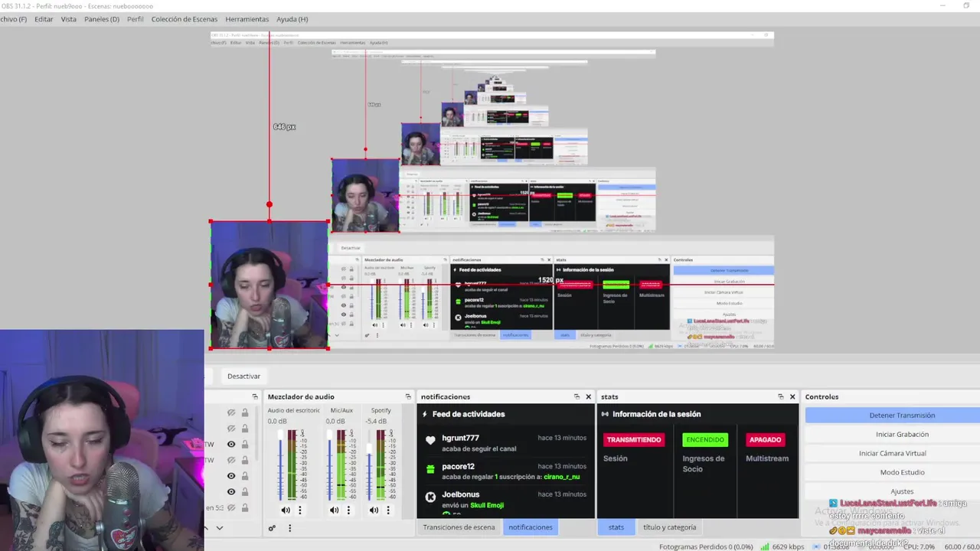Move selected source down with arrow

pyautogui.click(x=220, y=528)
